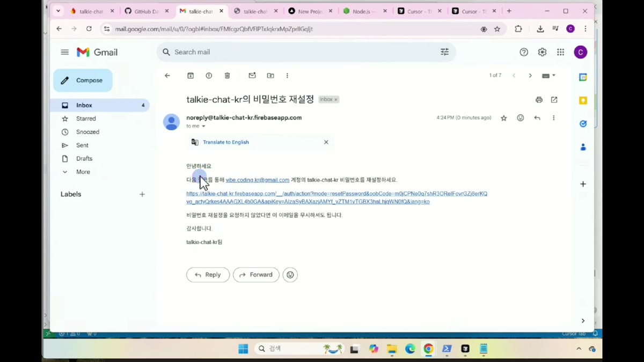The height and width of the screenshot is (362, 644).
Task: Switch to the Node.js browser tab
Action: tap(365, 11)
